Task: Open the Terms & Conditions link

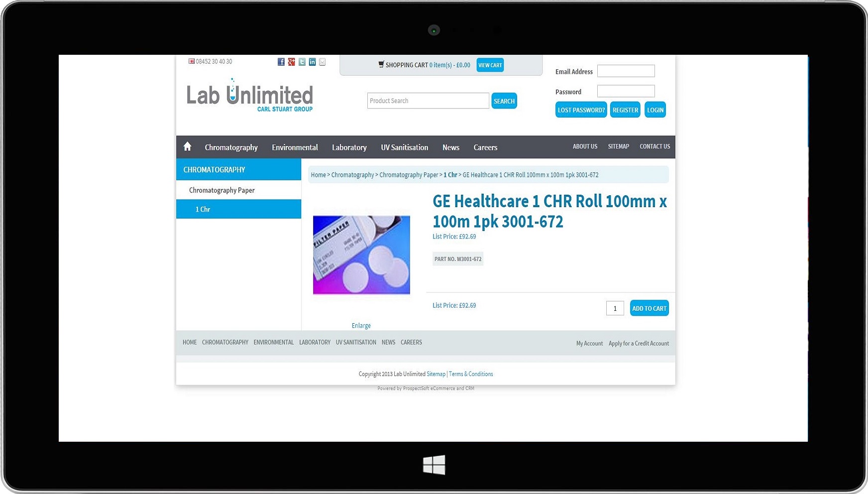Action: (x=471, y=374)
